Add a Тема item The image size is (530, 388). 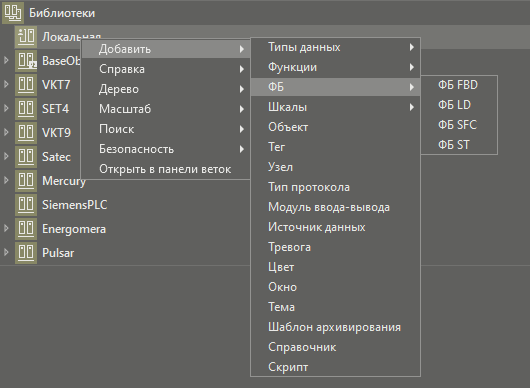[x=335, y=307]
